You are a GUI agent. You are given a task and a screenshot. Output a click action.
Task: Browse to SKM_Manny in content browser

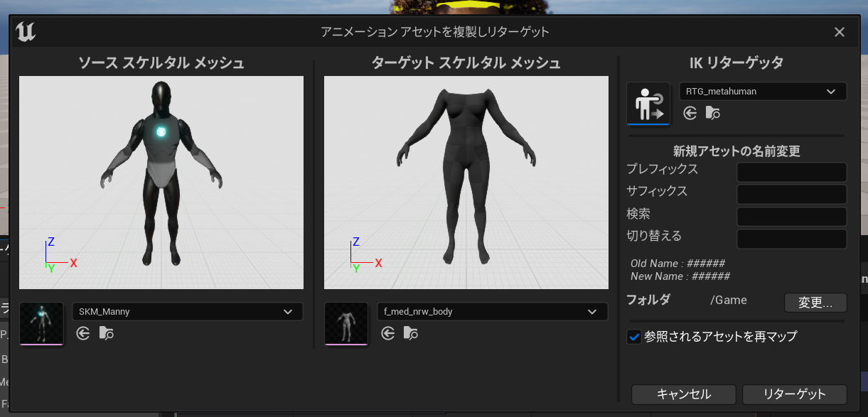(107, 333)
